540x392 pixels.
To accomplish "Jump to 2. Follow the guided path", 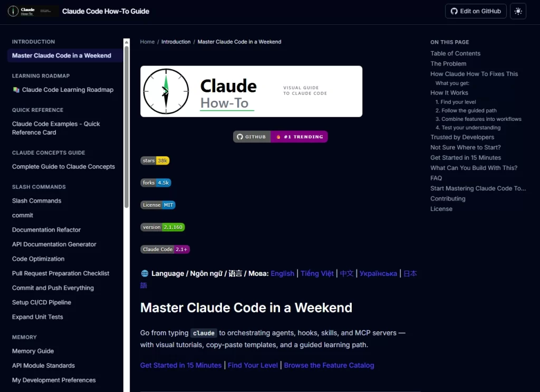I will pyautogui.click(x=466, y=111).
